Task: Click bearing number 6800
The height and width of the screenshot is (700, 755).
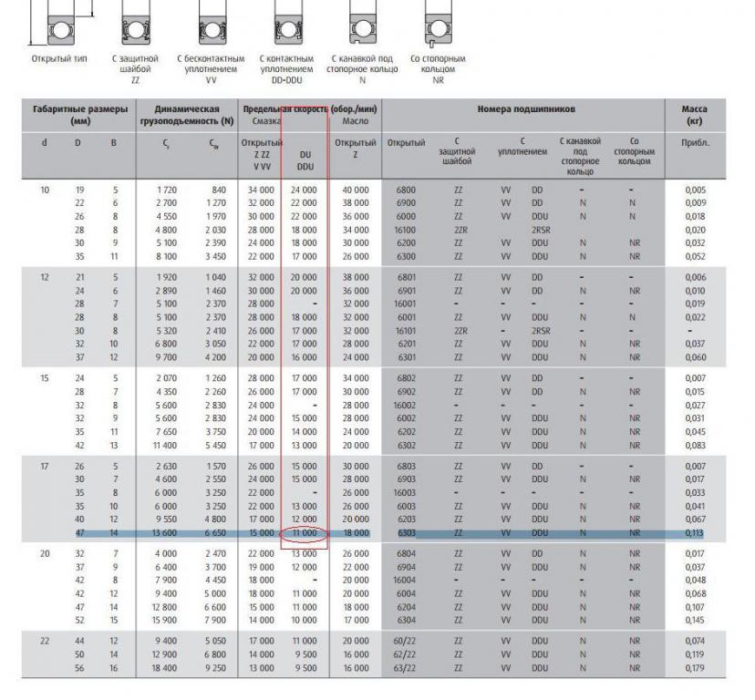Action: click(x=406, y=190)
